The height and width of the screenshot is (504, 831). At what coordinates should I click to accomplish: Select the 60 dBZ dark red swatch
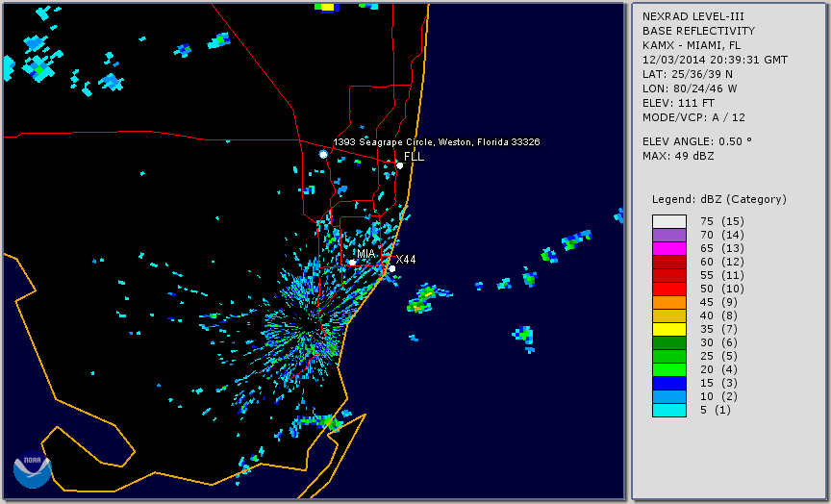point(669,262)
